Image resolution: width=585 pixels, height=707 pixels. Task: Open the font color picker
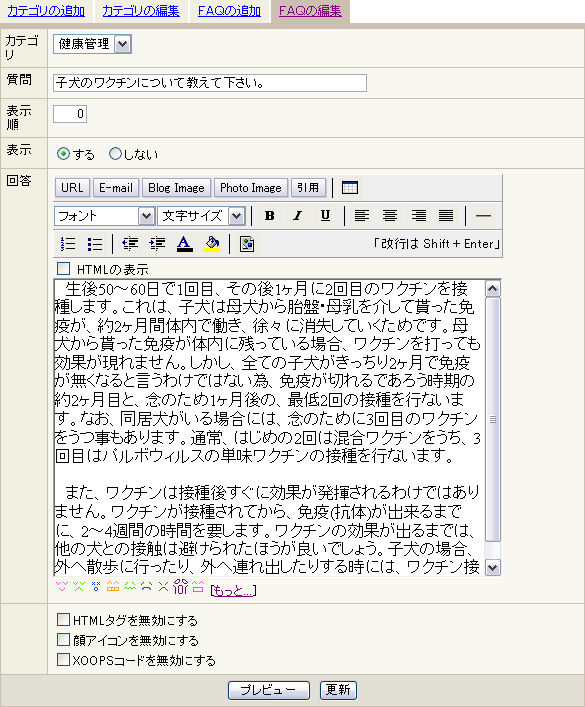click(184, 244)
